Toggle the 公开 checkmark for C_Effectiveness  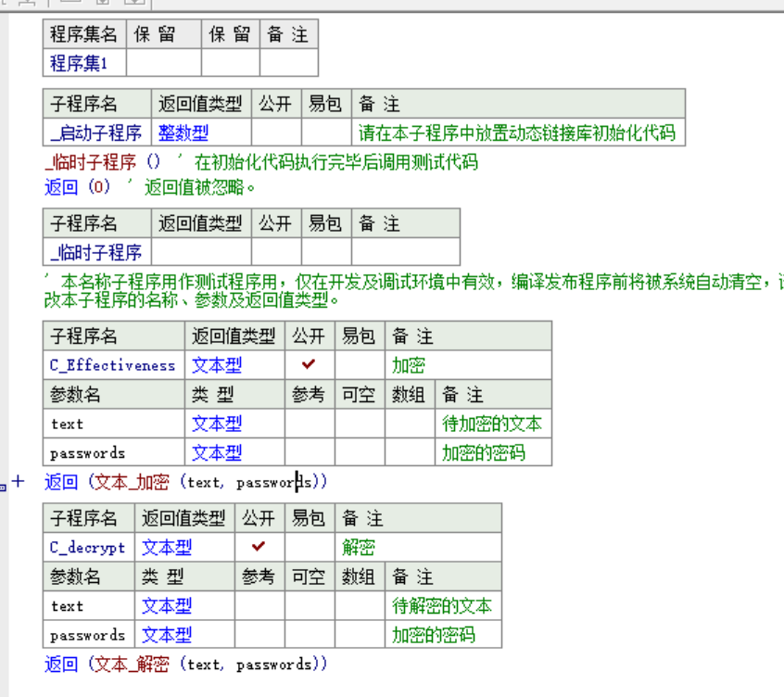click(309, 364)
